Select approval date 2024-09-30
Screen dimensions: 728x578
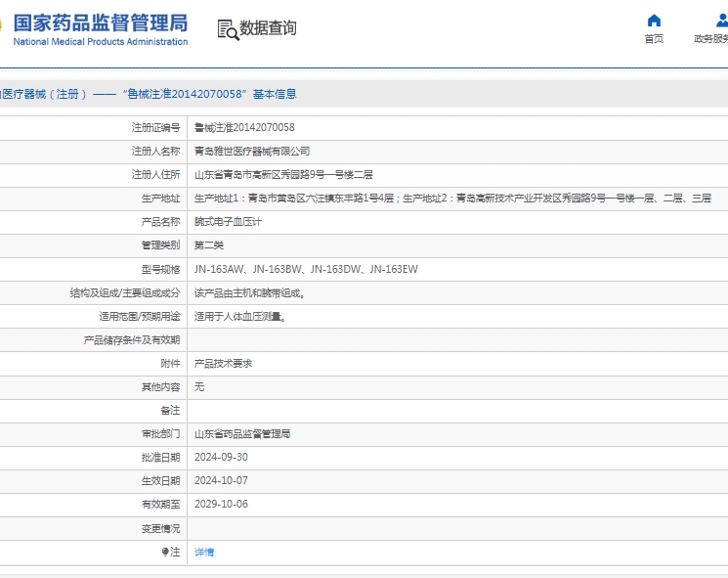coord(221,457)
